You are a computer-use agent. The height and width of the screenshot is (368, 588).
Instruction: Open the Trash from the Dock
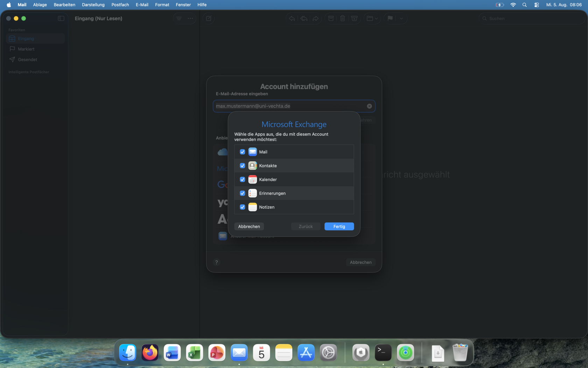click(460, 352)
